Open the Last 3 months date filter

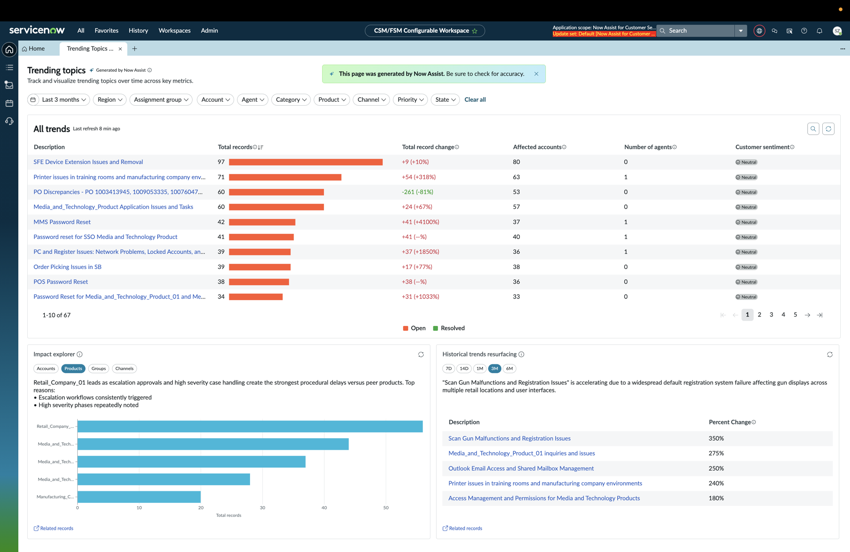click(x=59, y=100)
